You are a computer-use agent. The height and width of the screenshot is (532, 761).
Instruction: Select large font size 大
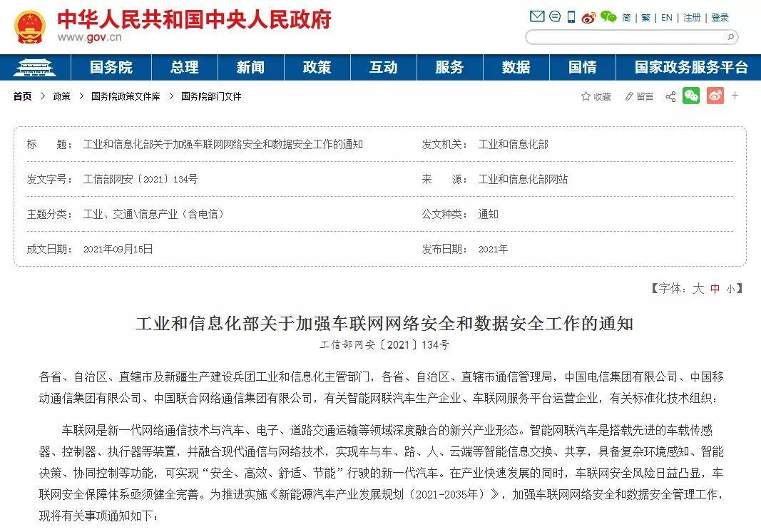point(698,288)
